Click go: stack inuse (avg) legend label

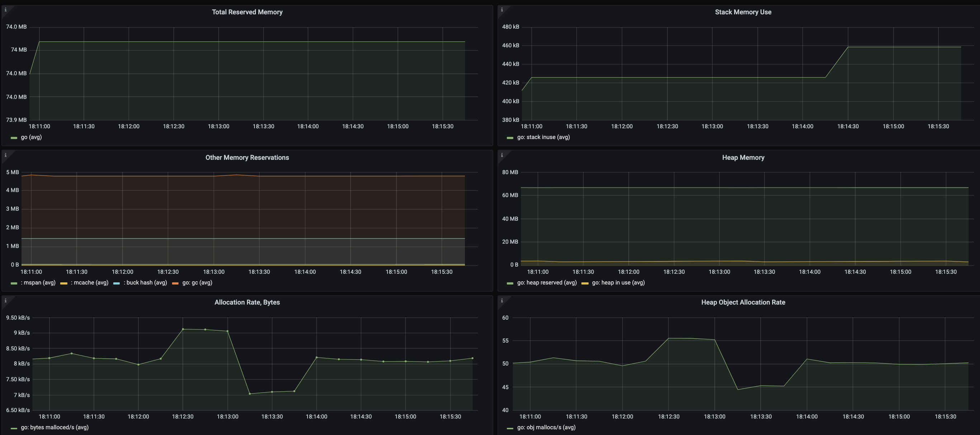543,137
